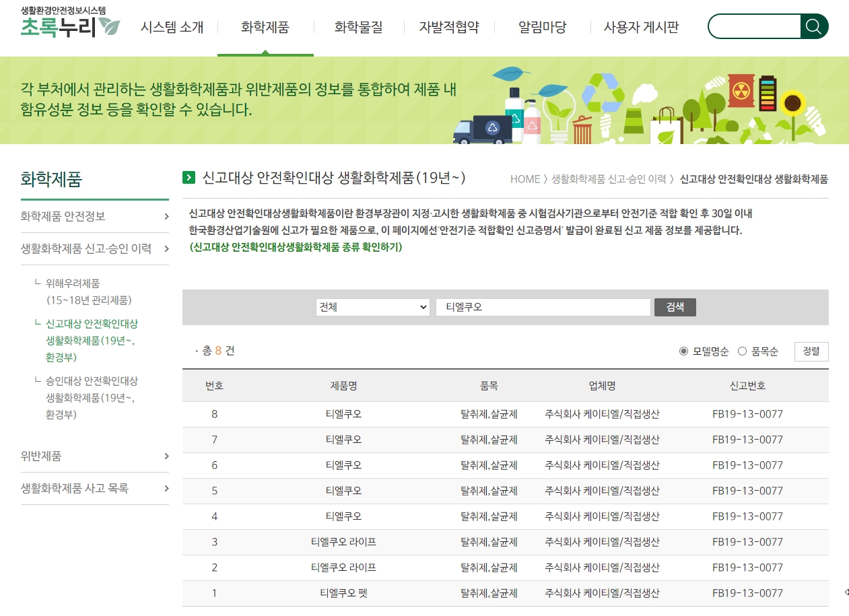This screenshot has height=616, width=849.
Task: Click the green arrow icon beside page title
Action: pos(189,178)
